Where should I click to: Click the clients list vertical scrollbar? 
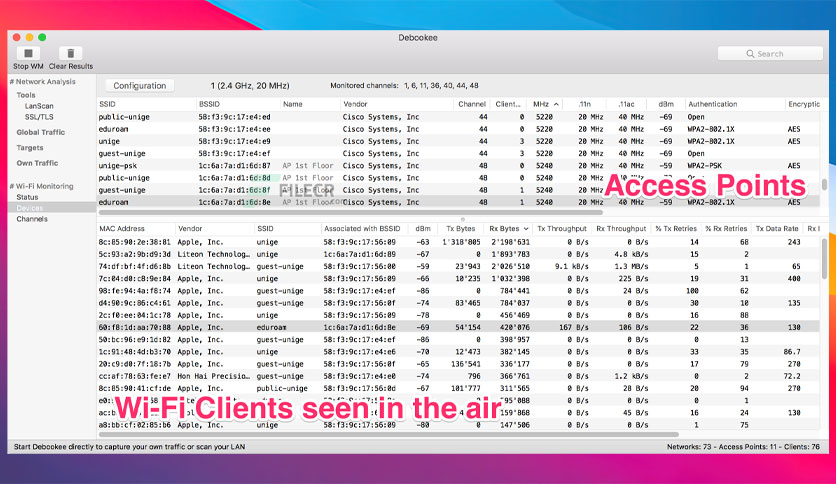pyautogui.click(x=825, y=259)
